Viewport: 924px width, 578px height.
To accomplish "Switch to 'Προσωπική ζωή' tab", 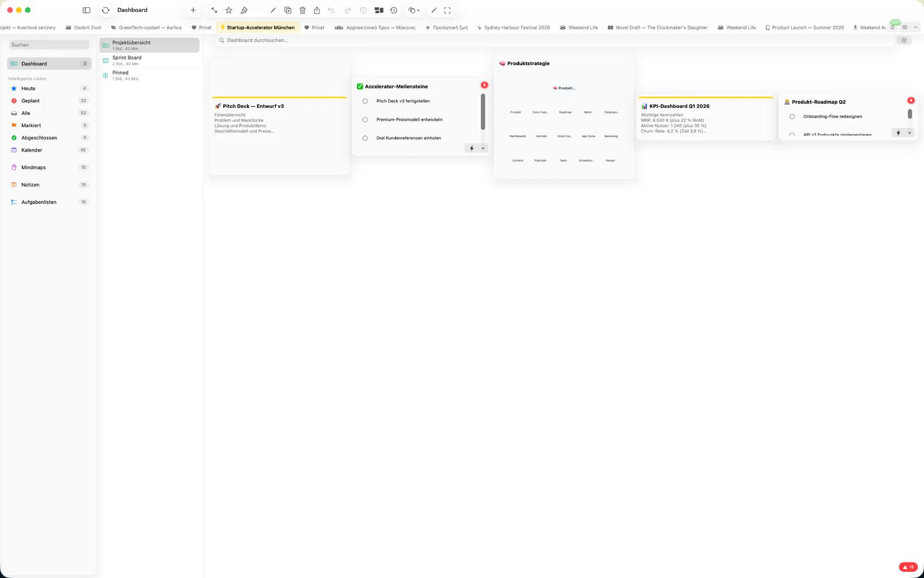I will pyautogui.click(x=447, y=27).
